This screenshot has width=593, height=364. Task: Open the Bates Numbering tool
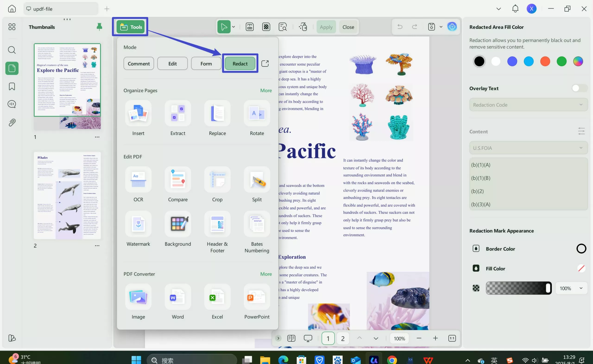[x=257, y=224]
